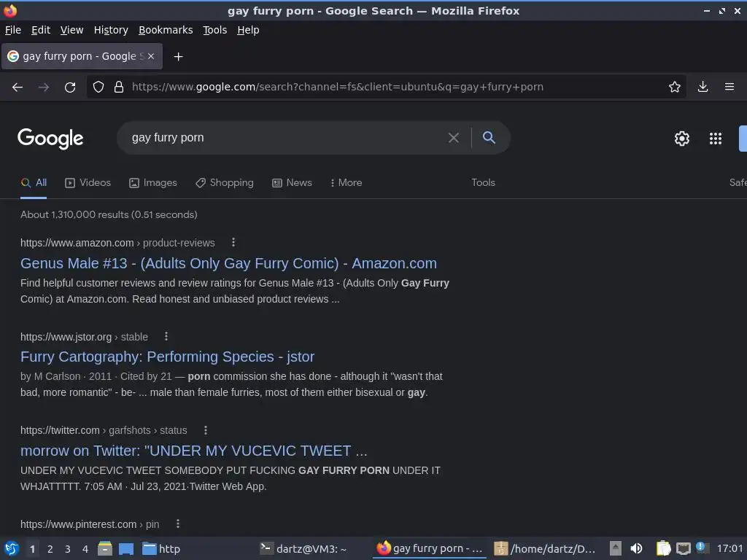Open the network tray icon
The image size is (747, 560).
(x=684, y=549)
